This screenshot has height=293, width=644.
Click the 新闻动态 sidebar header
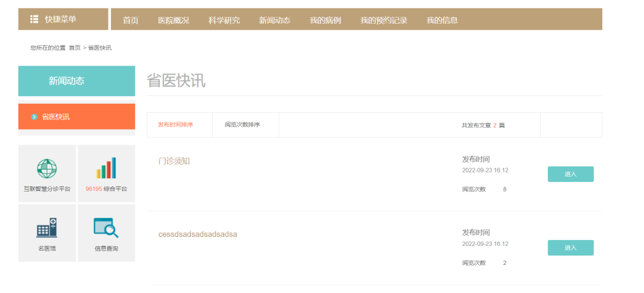[x=77, y=81]
